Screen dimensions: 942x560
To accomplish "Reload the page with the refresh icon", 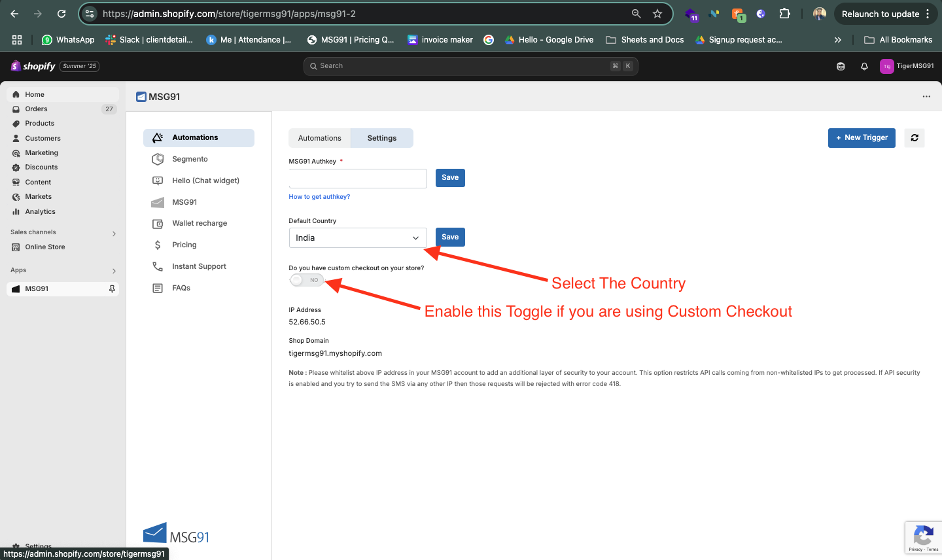I will click(x=61, y=14).
